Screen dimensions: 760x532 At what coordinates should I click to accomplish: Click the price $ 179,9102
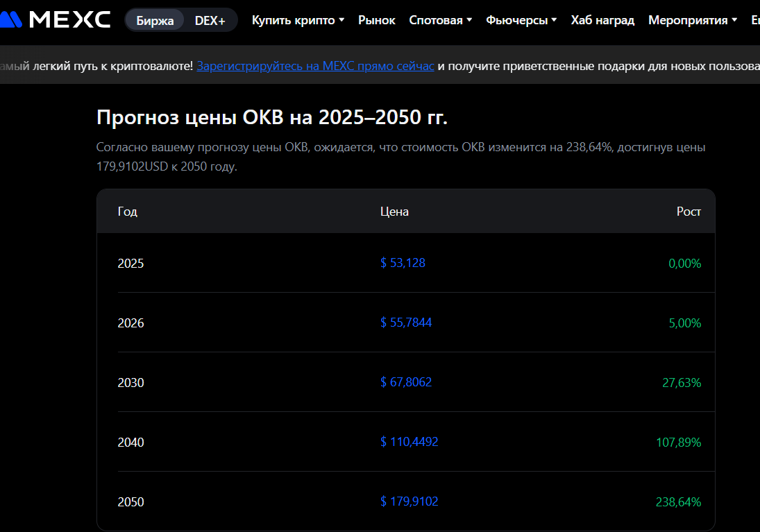[x=409, y=501]
